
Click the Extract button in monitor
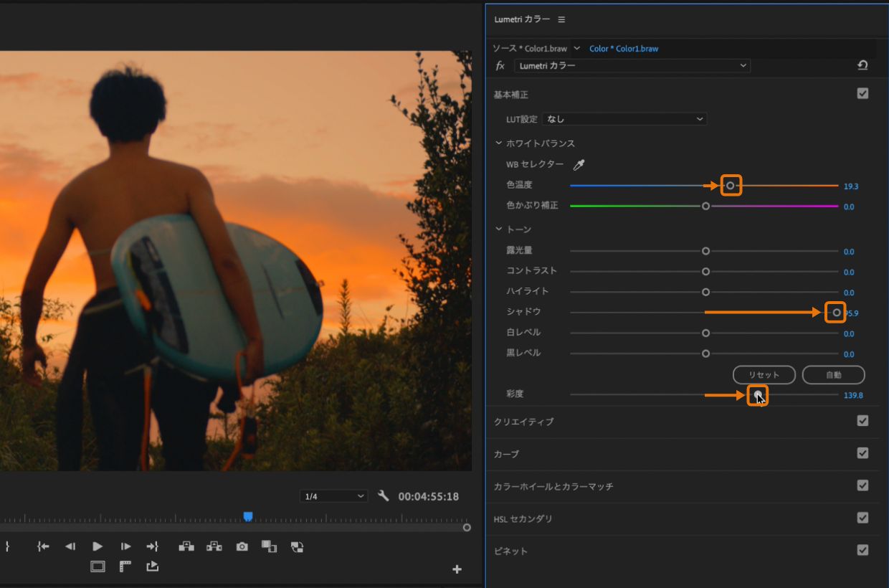pos(214,546)
